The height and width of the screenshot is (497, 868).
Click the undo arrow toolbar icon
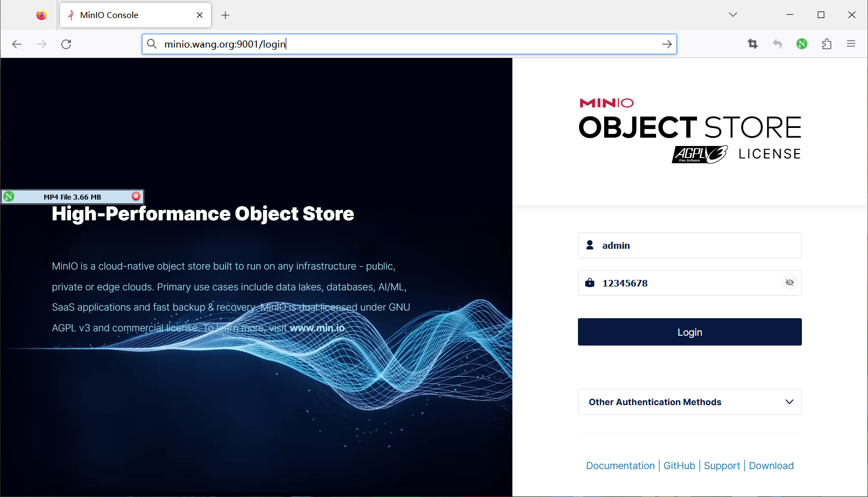(777, 44)
